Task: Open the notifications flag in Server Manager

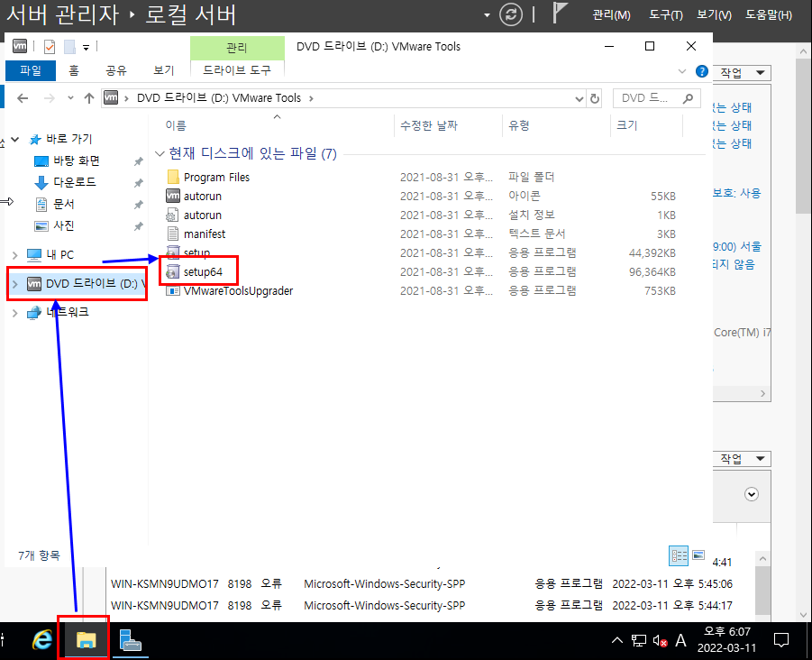Action: click(560, 13)
